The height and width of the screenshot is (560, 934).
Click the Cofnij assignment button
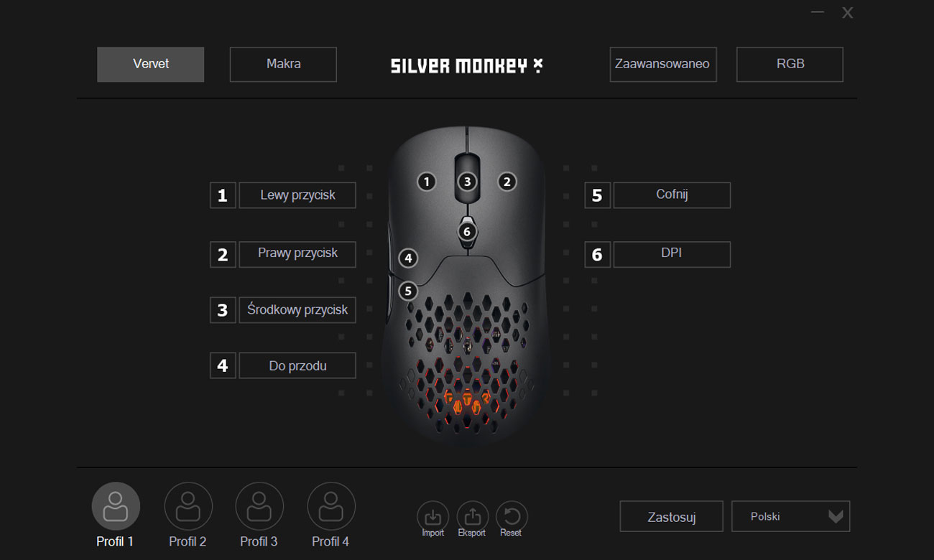pyautogui.click(x=672, y=195)
